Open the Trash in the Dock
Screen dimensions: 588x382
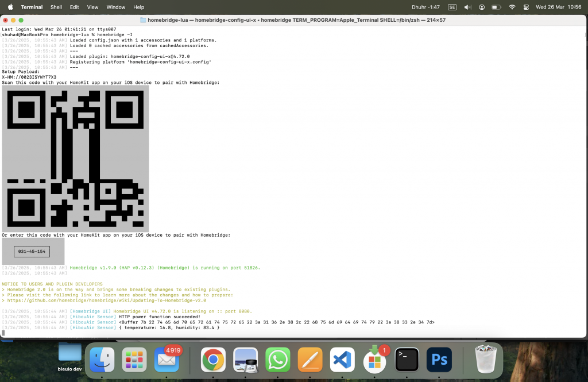[486, 360]
